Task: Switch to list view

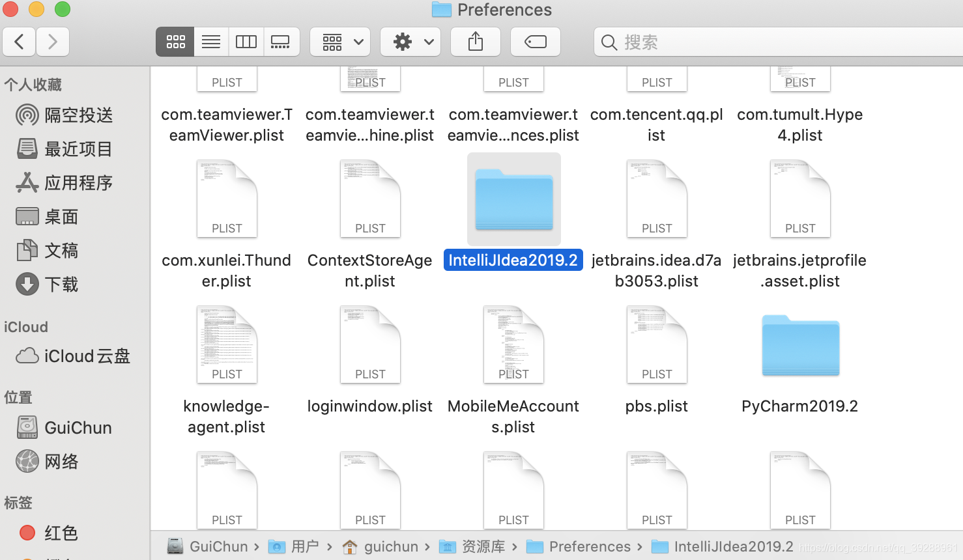Action: pyautogui.click(x=211, y=42)
